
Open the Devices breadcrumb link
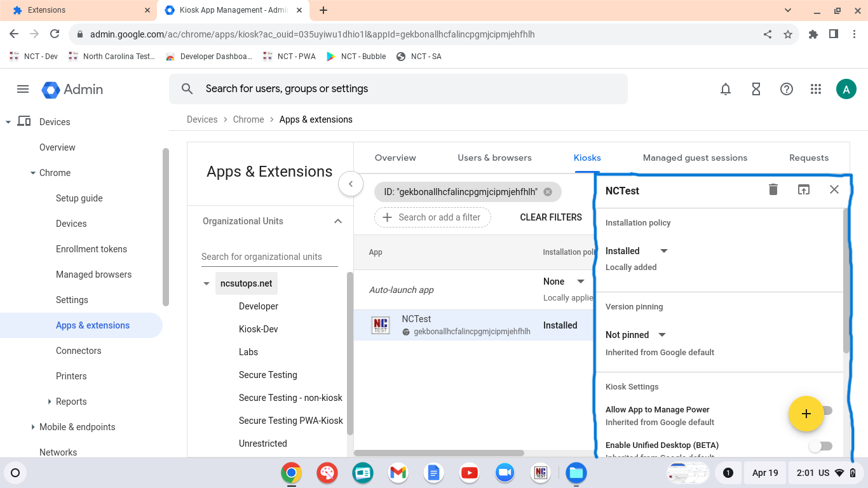click(202, 119)
